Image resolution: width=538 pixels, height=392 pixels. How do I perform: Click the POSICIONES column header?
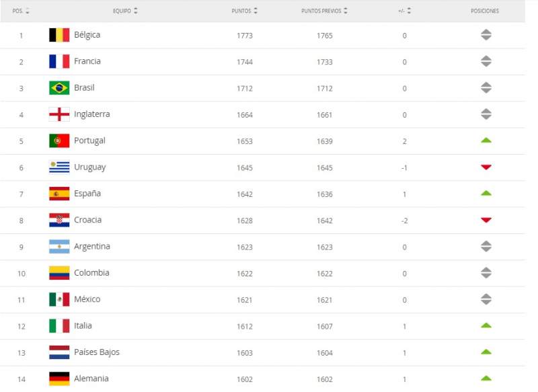coord(485,11)
